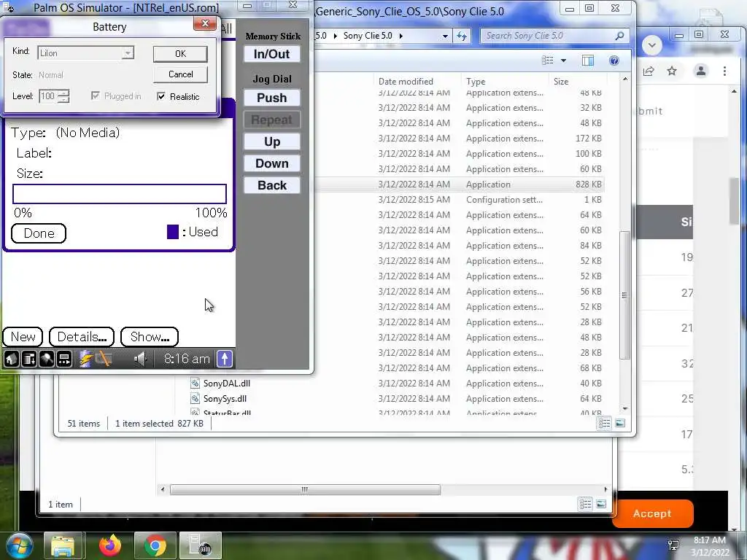
Task: Bookmark page with Chrome star icon
Action: point(672,71)
